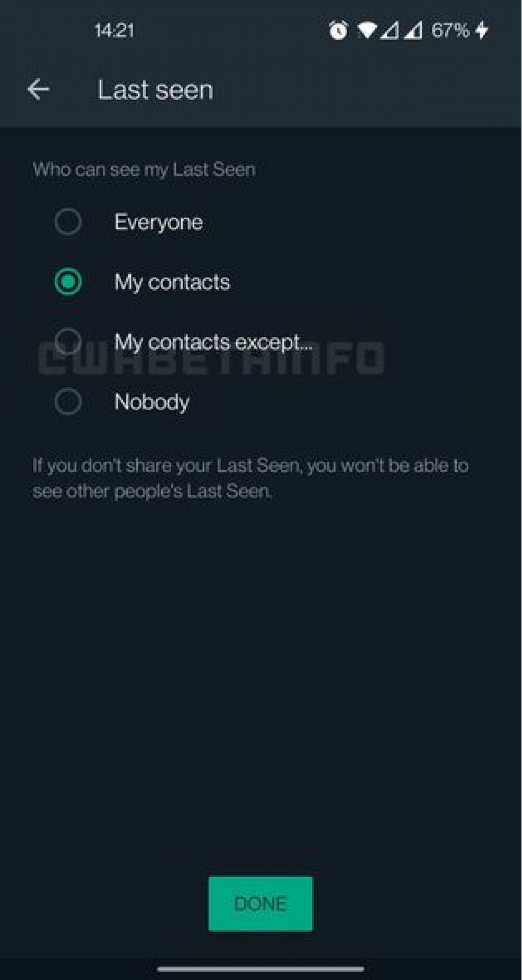
Task: Tap the first cellular signal icon
Action: pos(390,30)
